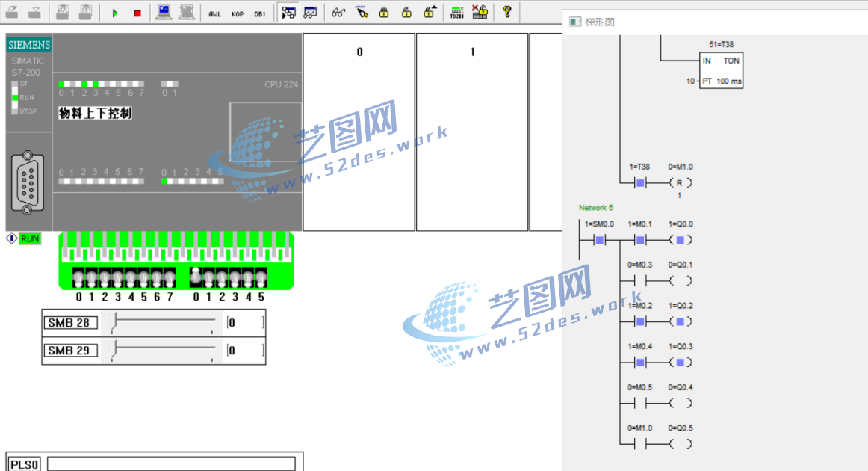Click the Q0.3 output coil
The height and width of the screenshot is (471, 868).
point(681,363)
